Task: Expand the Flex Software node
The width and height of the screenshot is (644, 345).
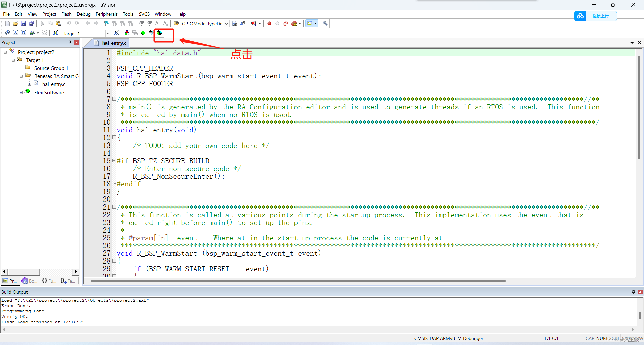Action: point(21,92)
